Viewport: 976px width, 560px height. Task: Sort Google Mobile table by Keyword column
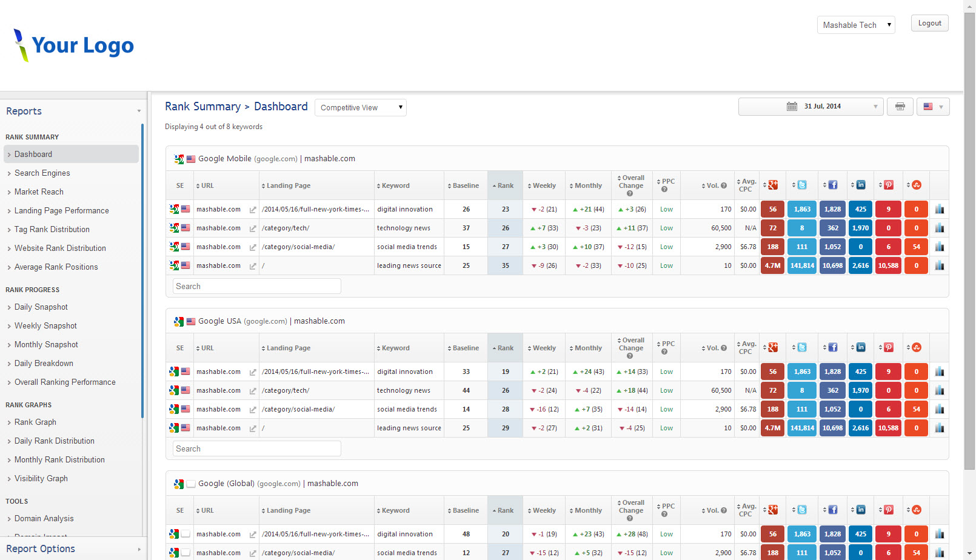pyautogui.click(x=395, y=186)
